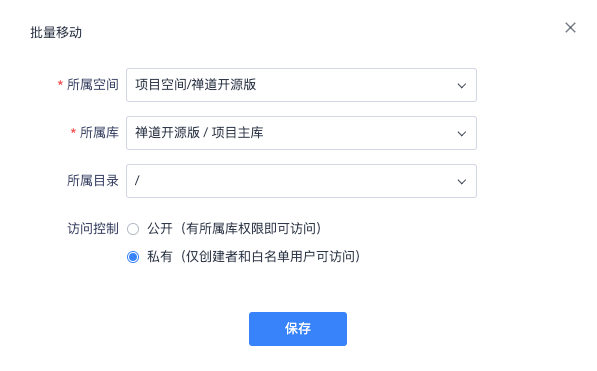The image size is (597, 371).
Task: Choose the 公开(有所属库权限即可访问)option label
Action: pos(235,229)
